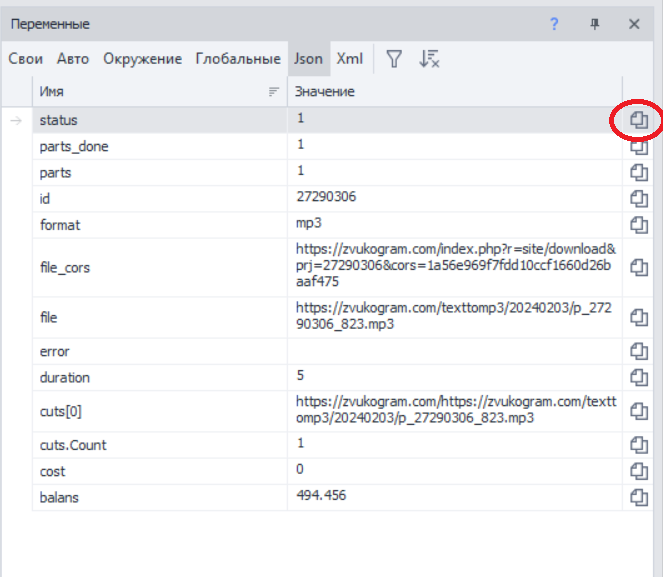Viewport: 663px width, 577px height.
Task: Copy the value of the id variable
Action: [639, 198]
